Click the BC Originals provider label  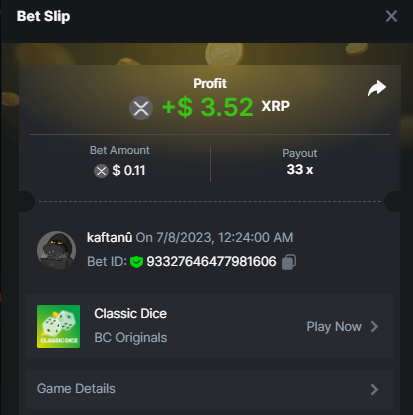point(131,338)
